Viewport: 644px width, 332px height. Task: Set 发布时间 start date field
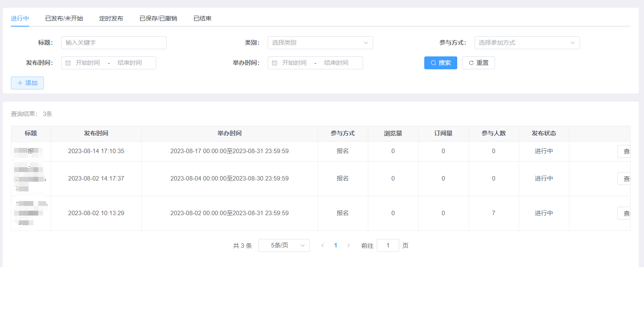point(88,63)
